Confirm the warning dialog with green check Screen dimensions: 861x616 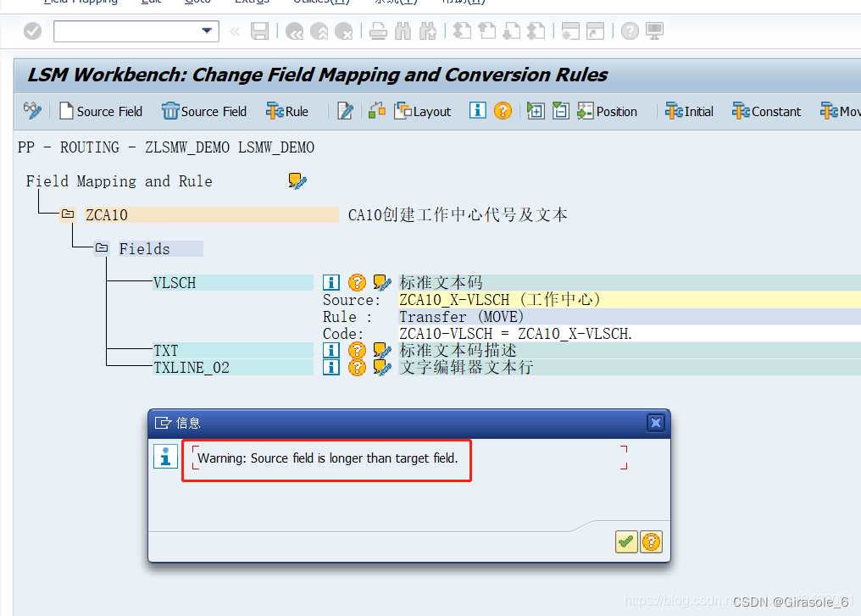point(625,541)
